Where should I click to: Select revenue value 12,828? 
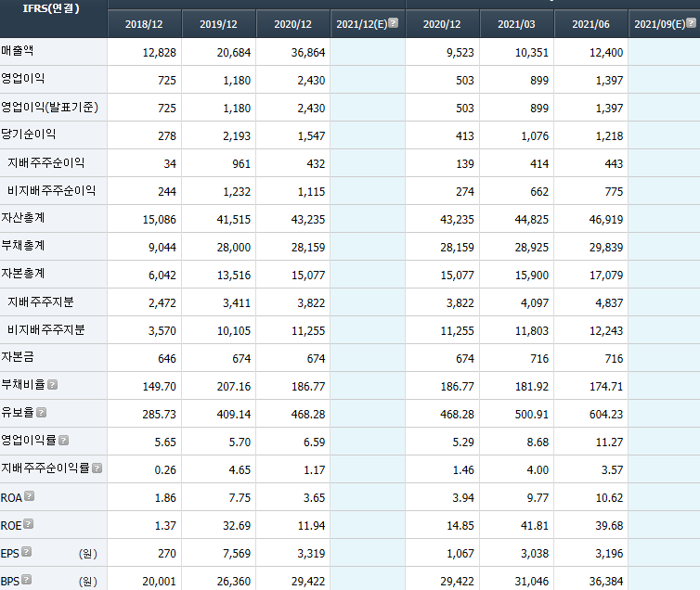pos(160,53)
